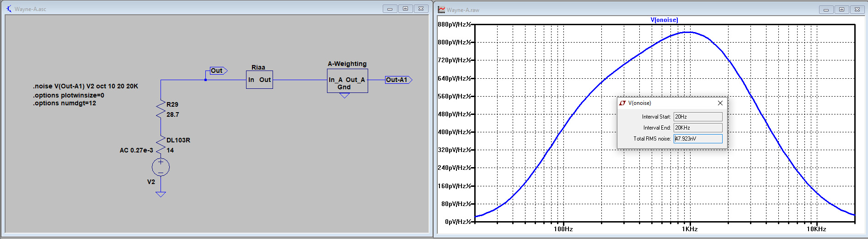Click the Interval End field showing 20KHz
Screen dimensions: 868x239
[698, 128]
